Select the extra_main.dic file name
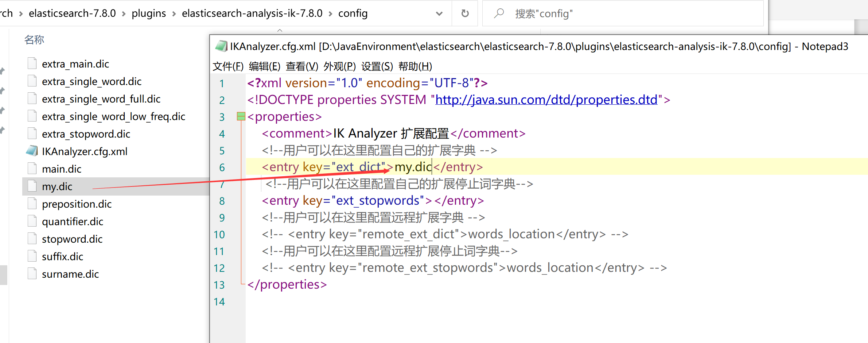This screenshot has height=343, width=868. 75,64
